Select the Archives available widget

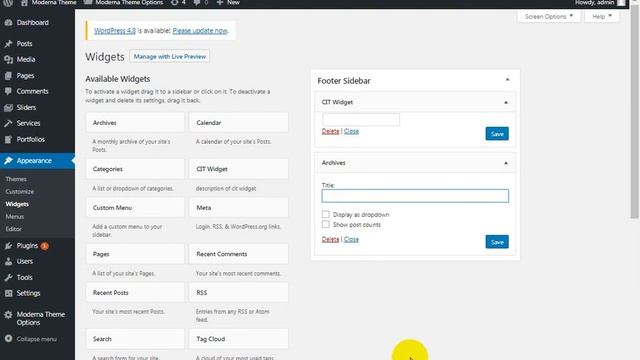click(135, 122)
